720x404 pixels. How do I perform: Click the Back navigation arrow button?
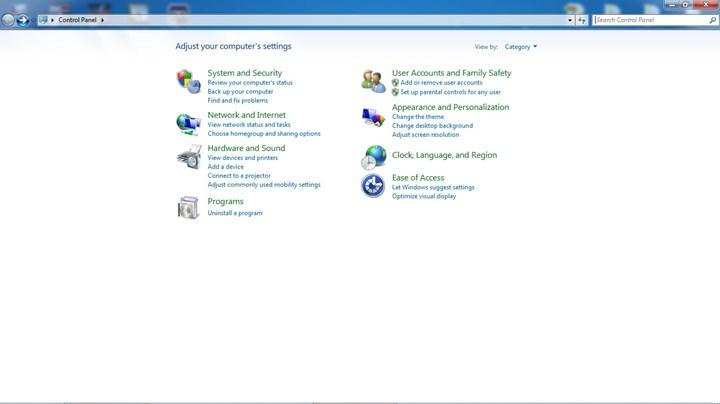pyautogui.click(x=9, y=20)
